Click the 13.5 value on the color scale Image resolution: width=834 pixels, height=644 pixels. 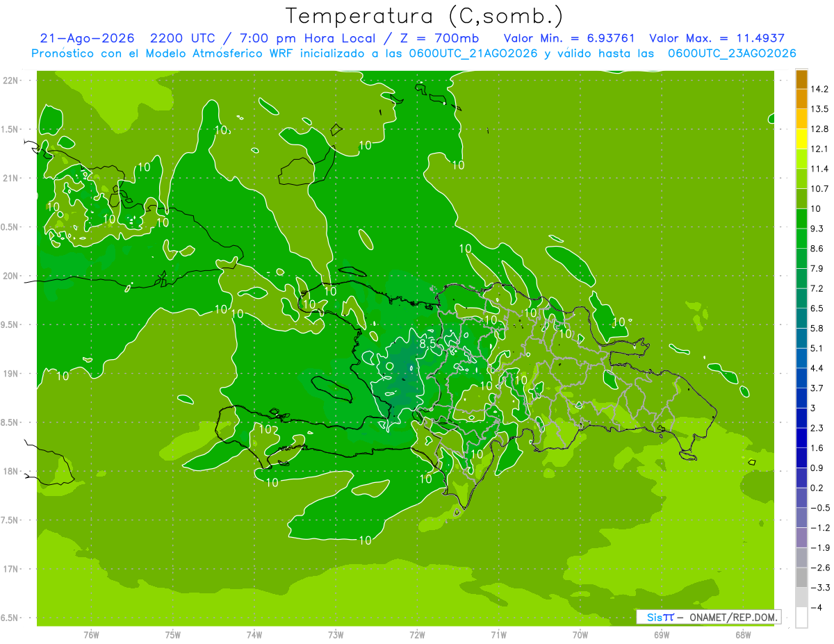pyautogui.click(x=819, y=109)
